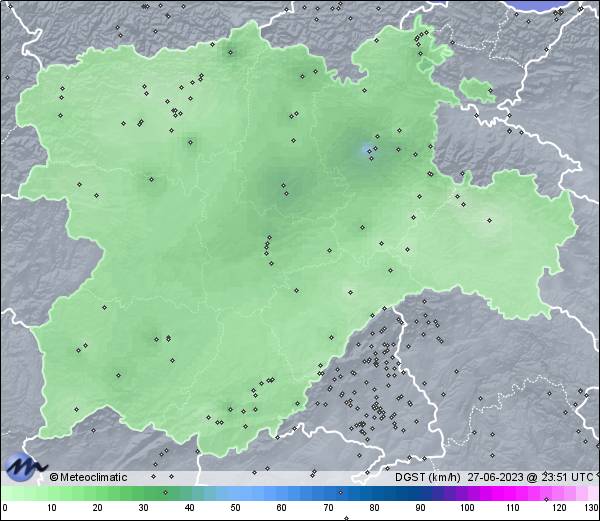Image resolution: width=600 pixels, height=521 pixels.
Task: Click the 120 scale value
Action: 559,508
